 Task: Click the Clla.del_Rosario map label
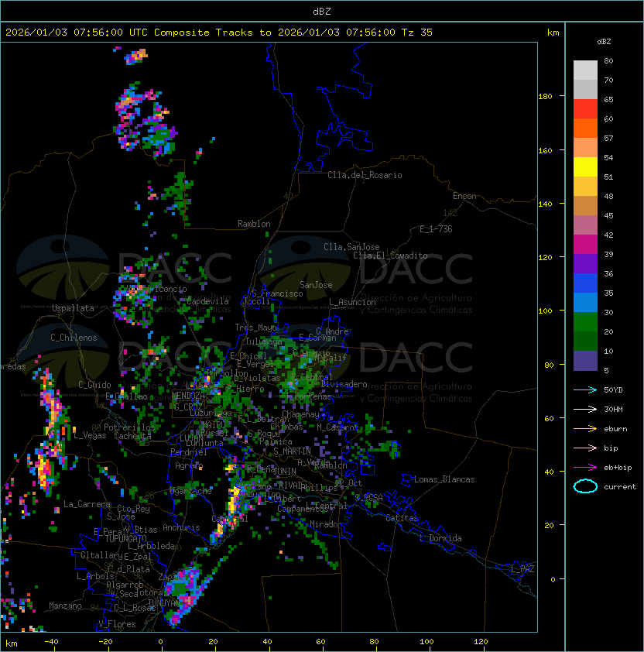pyautogui.click(x=365, y=175)
